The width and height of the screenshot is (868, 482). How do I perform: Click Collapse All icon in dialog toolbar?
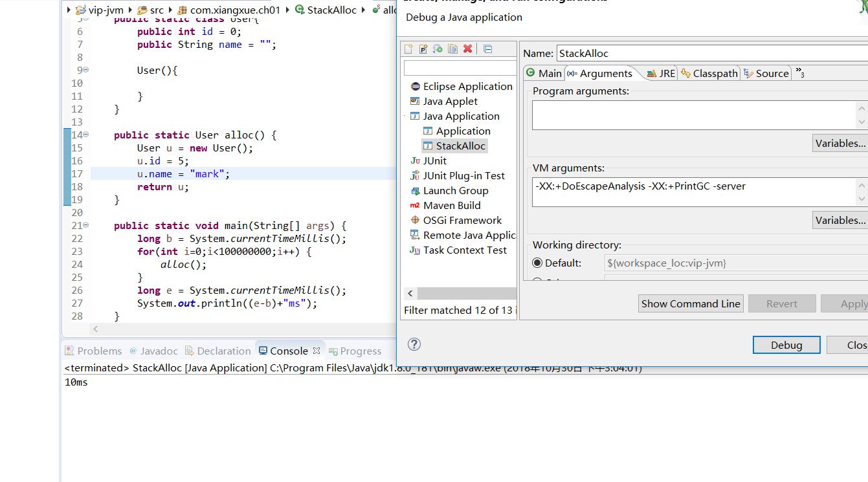(x=488, y=49)
